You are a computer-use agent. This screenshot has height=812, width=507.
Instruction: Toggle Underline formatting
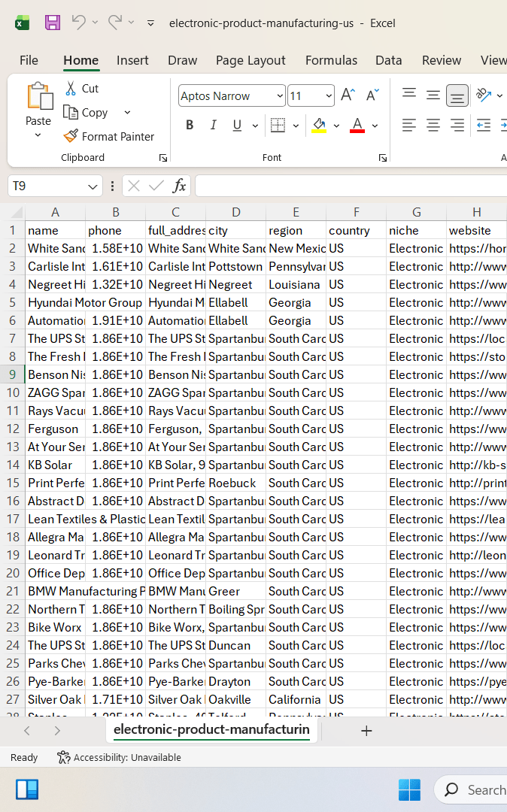point(237,125)
